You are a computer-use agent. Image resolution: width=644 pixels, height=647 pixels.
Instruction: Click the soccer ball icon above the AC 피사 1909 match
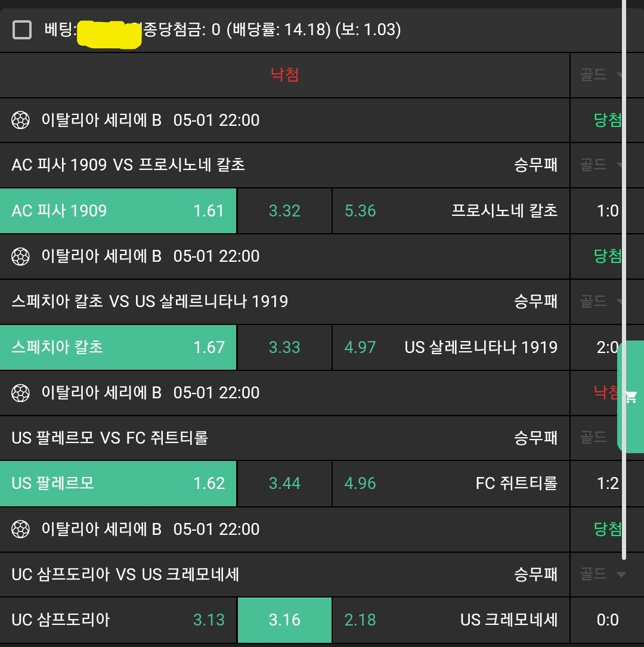(20, 120)
